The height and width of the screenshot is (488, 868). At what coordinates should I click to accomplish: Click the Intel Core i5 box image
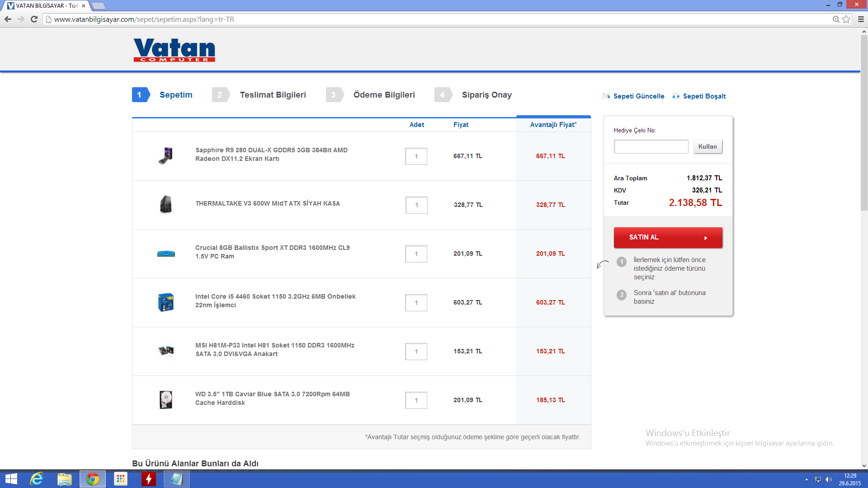pyautogui.click(x=166, y=302)
